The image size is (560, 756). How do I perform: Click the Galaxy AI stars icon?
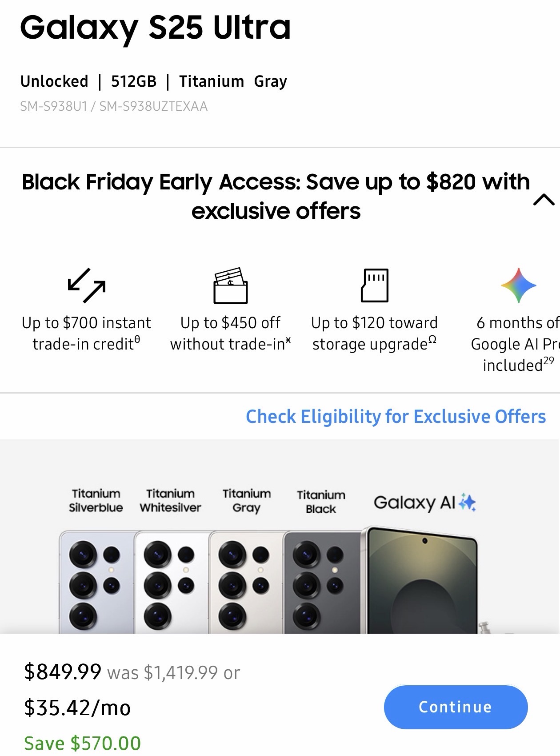coord(467,503)
